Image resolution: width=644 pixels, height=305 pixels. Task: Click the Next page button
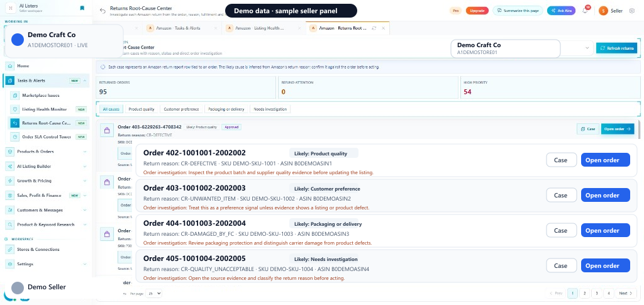tap(626, 293)
